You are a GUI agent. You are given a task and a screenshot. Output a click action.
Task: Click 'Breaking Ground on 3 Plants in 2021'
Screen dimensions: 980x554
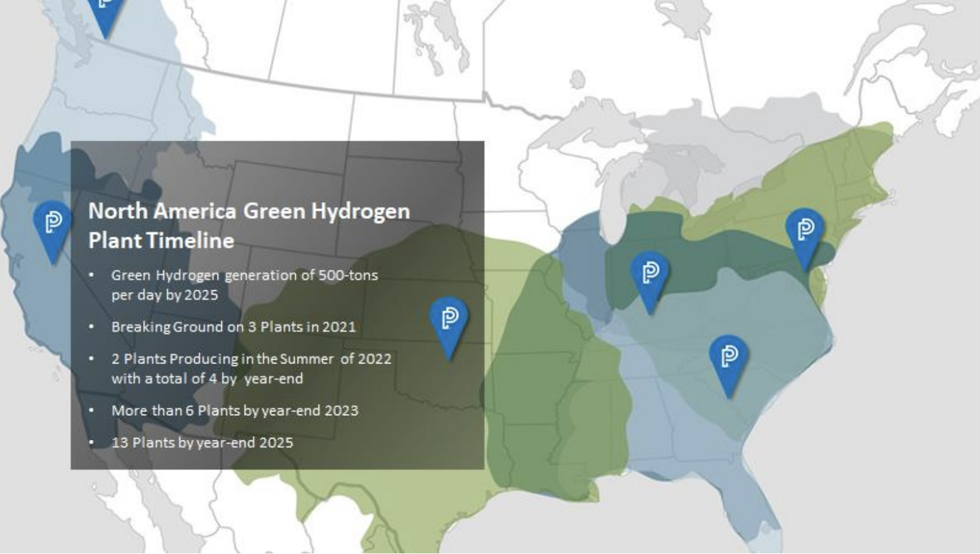[x=233, y=327]
